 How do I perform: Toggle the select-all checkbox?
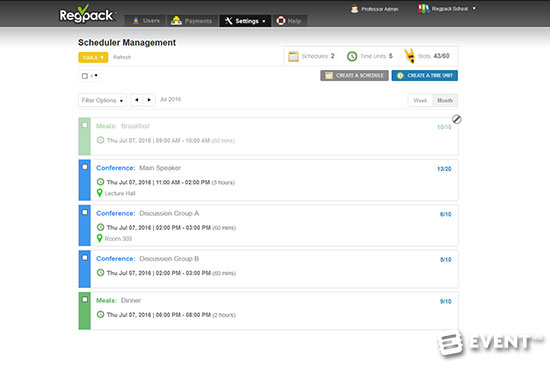click(85, 76)
